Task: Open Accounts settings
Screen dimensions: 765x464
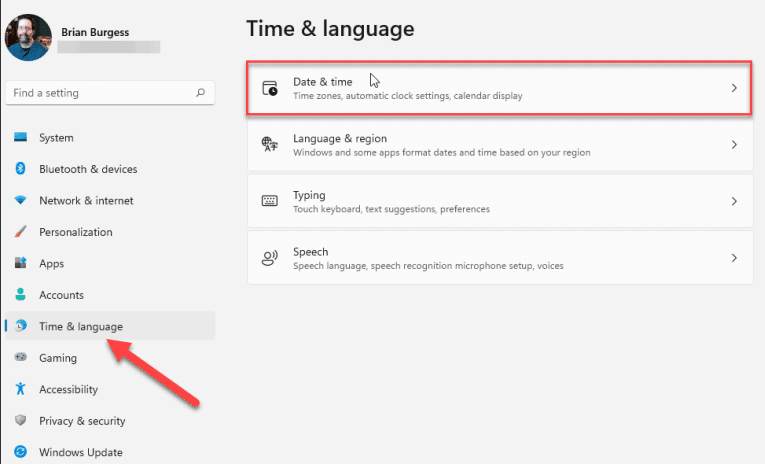Action: 110,295
